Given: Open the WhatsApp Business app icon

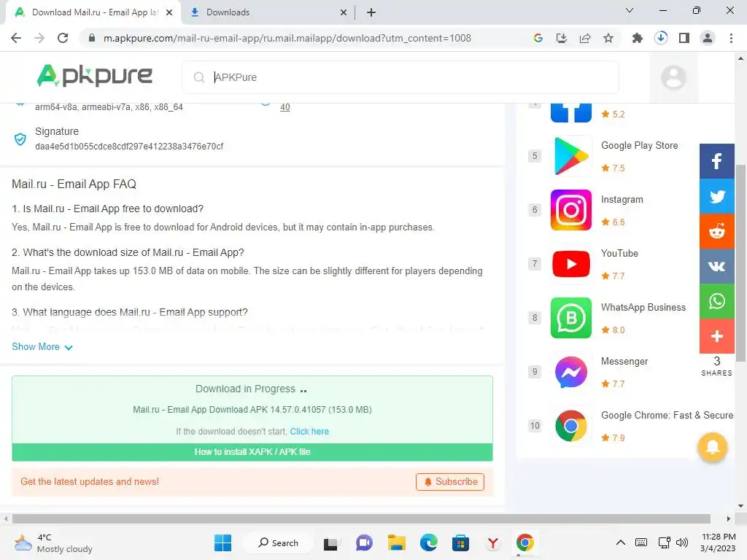Looking at the screenshot, I should pyautogui.click(x=570, y=318).
